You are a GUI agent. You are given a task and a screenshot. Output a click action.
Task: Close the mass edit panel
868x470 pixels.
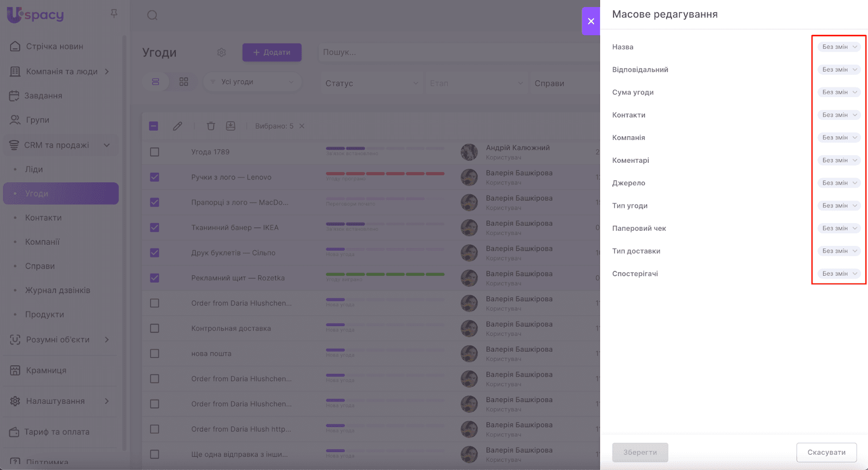coord(591,21)
